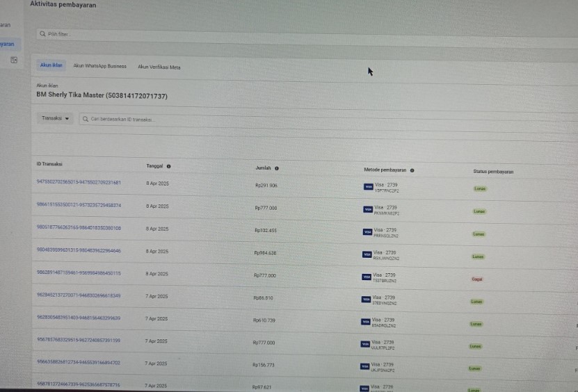Screen dimensions: 578x392
Task: Click the magnifier icon in Pilih filter bar
Action: pyautogui.click(x=43, y=33)
